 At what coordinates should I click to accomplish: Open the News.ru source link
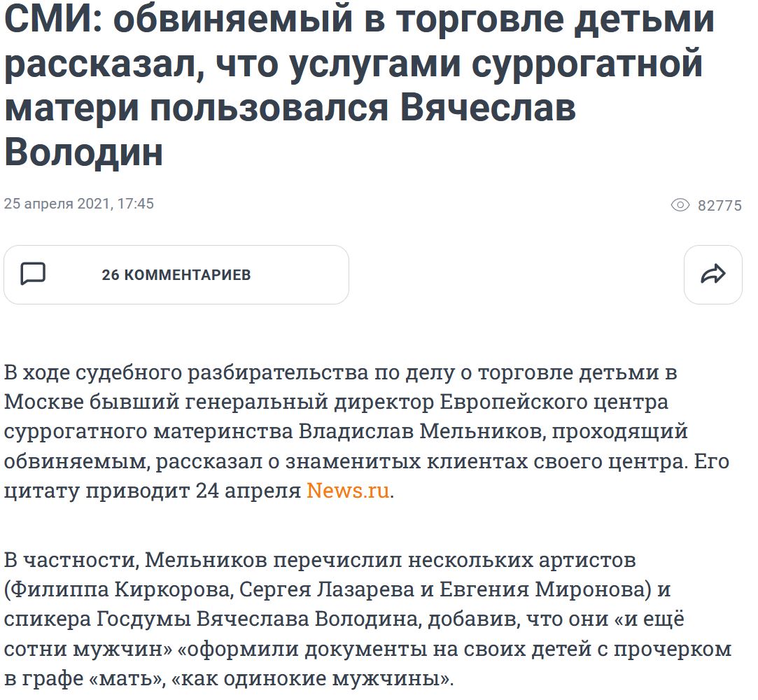tap(348, 491)
